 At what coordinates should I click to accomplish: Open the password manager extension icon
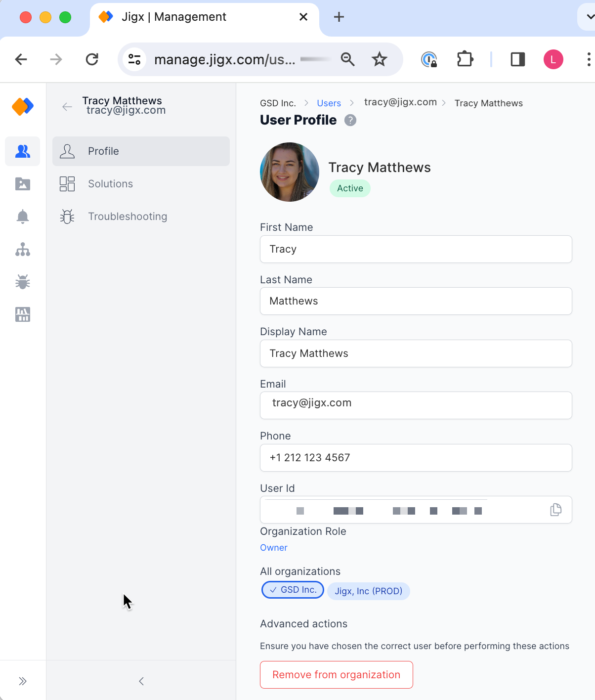point(429,59)
